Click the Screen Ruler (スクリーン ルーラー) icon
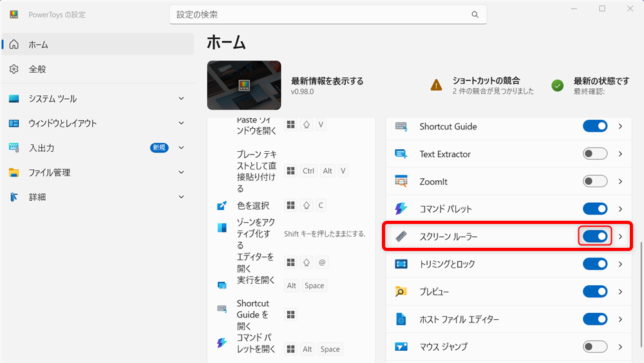644x363 pixels. click(401, 236)
